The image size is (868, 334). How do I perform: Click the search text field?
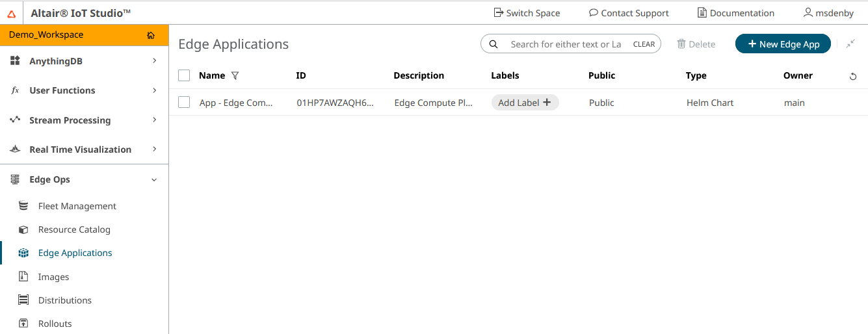click(564, 44)
